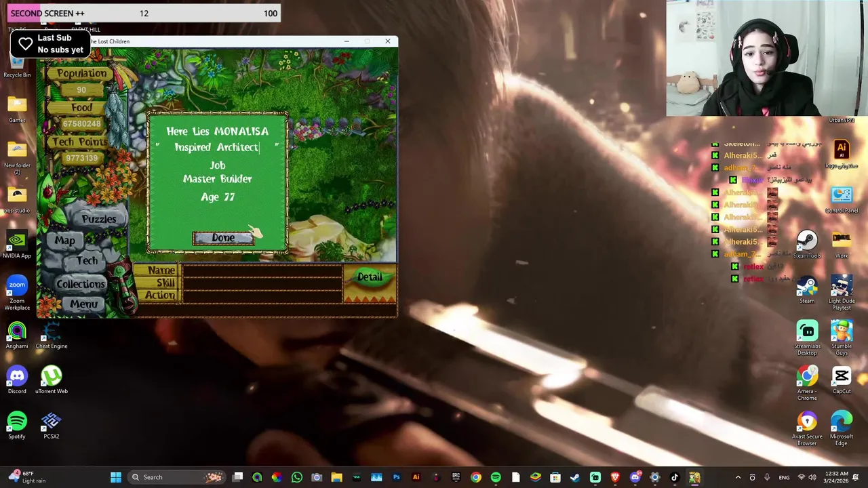Open the weather widget showing 68°F
This screenshot has height=488, width=868.
pyautogui.click(x=27, y=477)
